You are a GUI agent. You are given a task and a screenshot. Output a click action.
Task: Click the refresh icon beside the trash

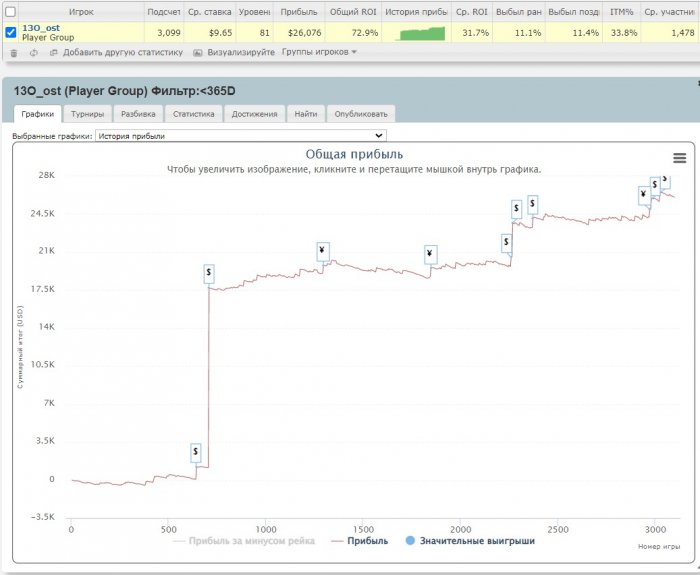pos(33,53)
